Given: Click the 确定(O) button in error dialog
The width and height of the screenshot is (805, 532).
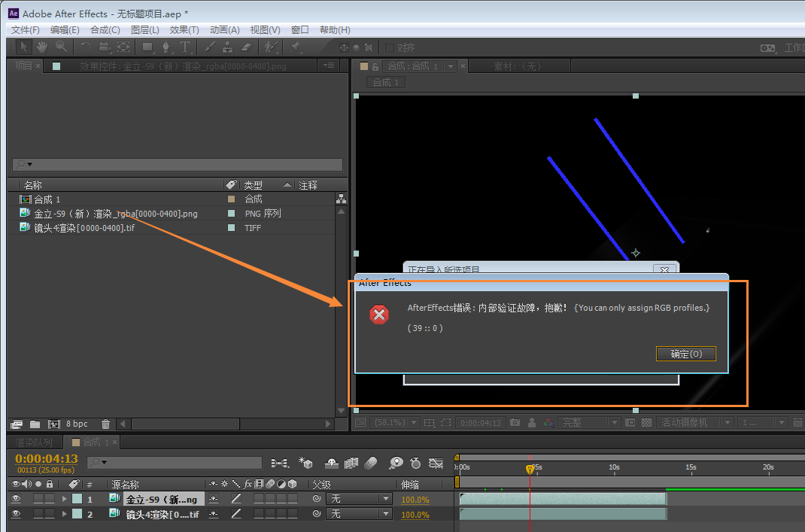Looking at the screenshot, I should coord(686,354).
